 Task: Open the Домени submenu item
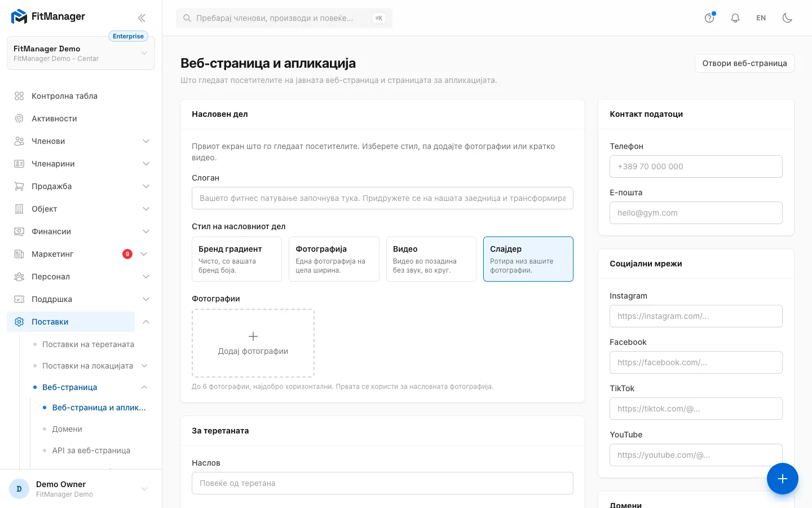tap(67, 429)
